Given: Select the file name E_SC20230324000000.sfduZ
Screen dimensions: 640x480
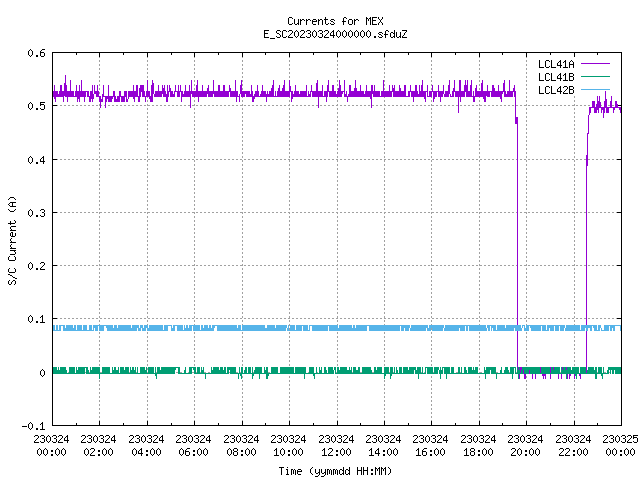Looking at the screenshot, I should [x=335, y=34].
